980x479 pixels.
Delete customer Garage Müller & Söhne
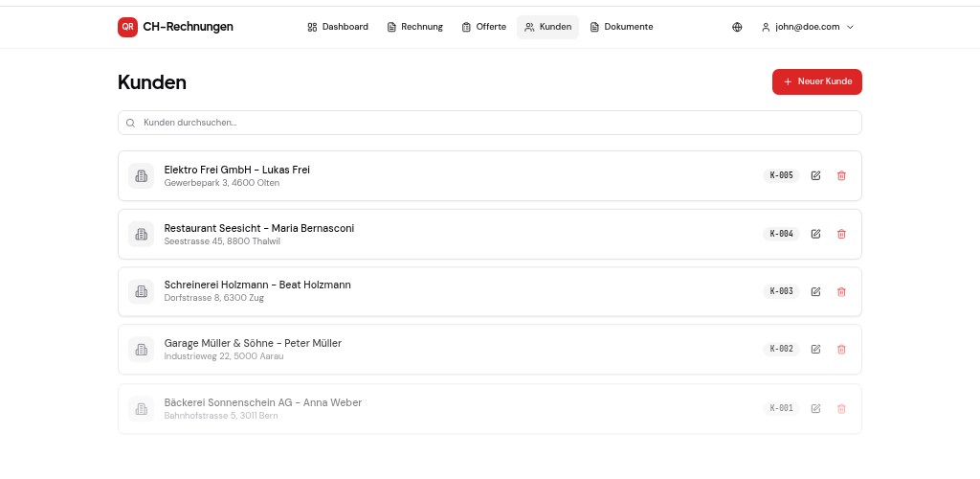click(x=841, y=349)
